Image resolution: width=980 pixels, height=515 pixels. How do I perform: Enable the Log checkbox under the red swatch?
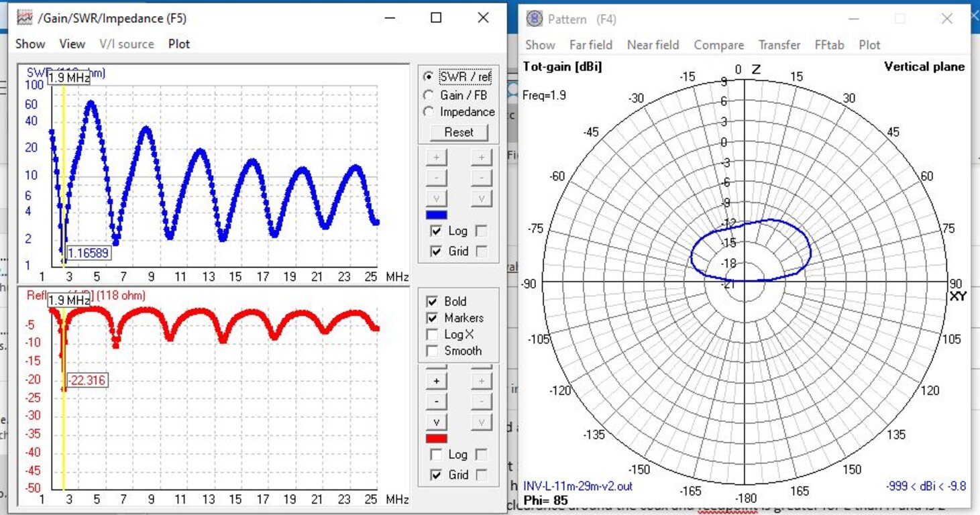click(x=436, y=454)
